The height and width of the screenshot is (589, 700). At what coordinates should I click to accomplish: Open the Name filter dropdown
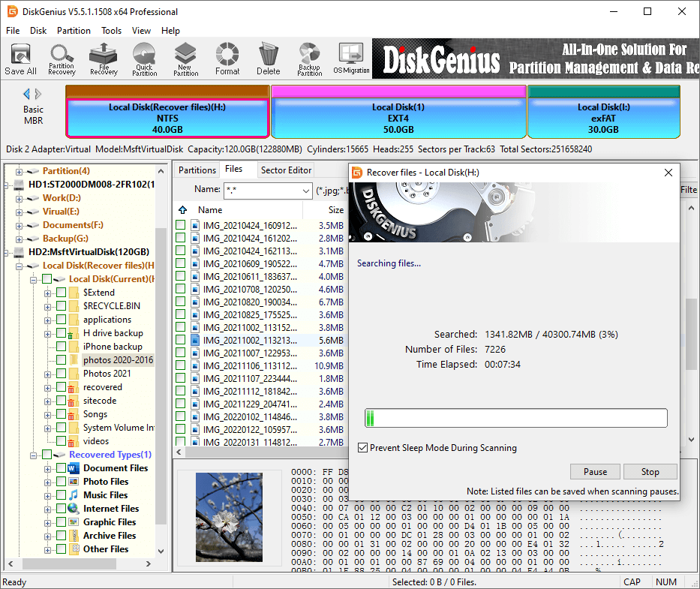(x=306, y=191)
